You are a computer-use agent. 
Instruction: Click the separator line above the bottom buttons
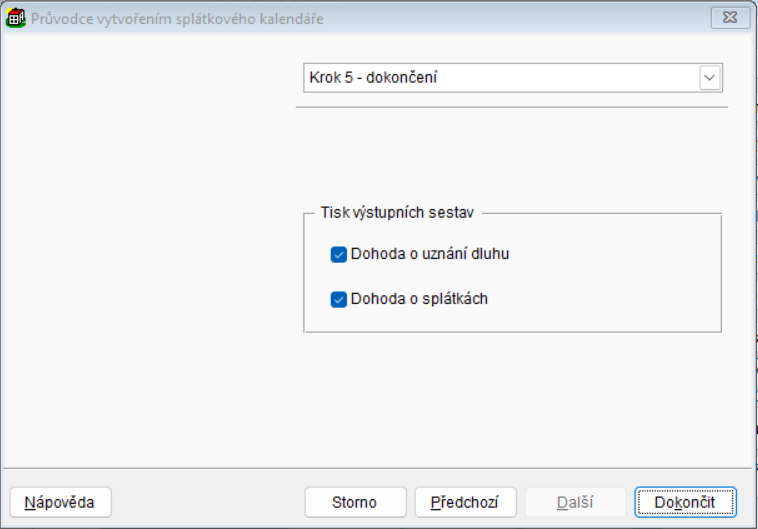[x=378, y=467]
